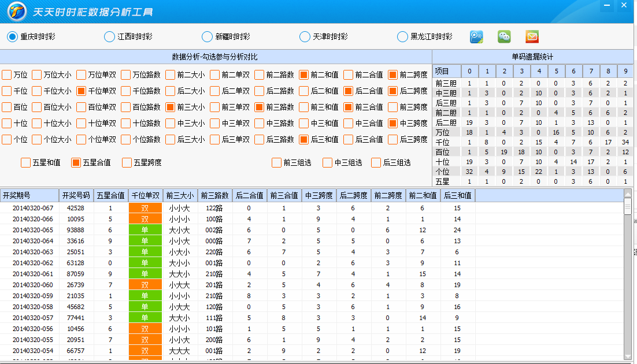Enable the 五星和值 checkbox

tap(27, 162)
